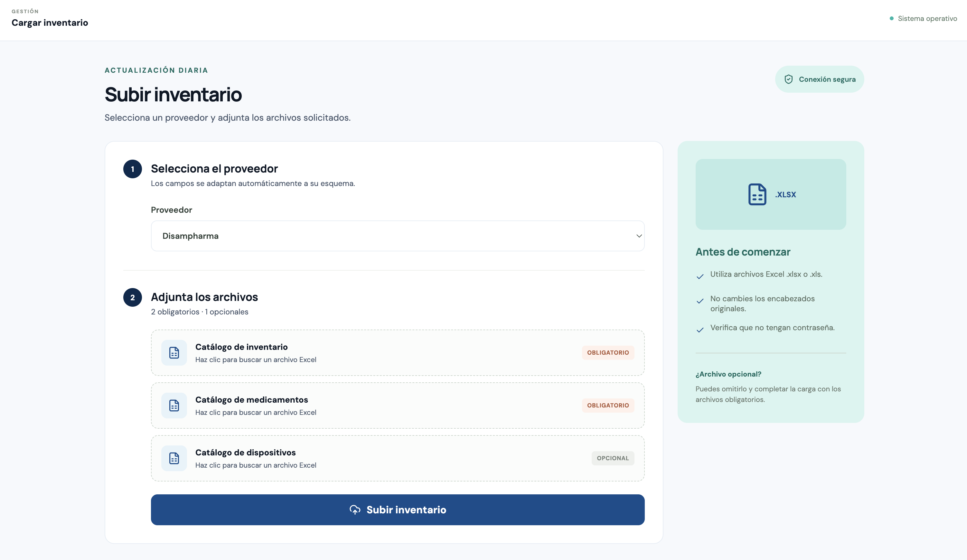Click the Sistema operativo status text
Screen dimensions: 967x560
click(x=927, y=18)
